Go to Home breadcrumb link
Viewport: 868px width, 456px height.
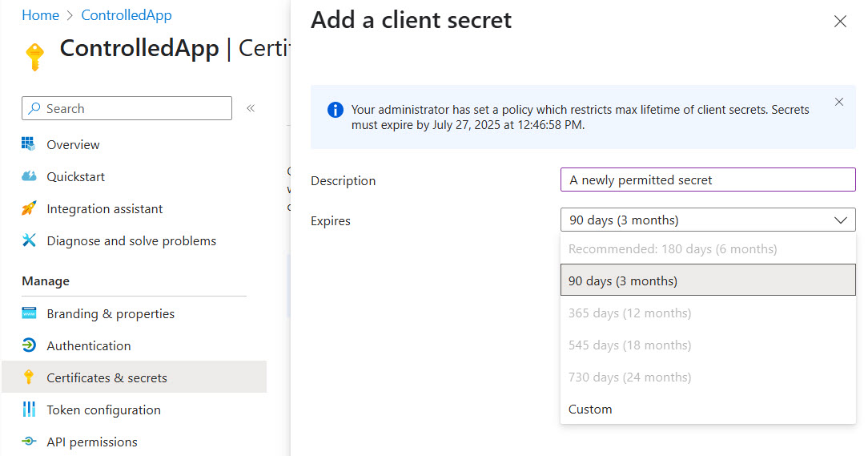[x=40, y=15]
